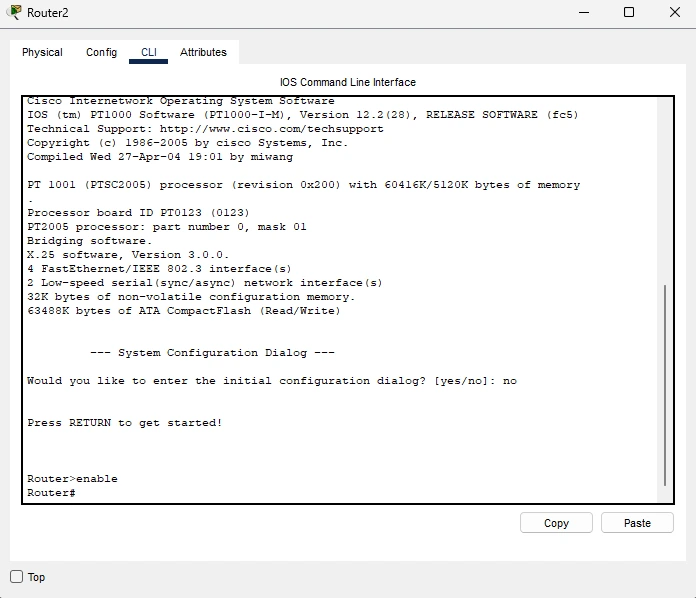
Task: Click the Router2 title bar text
Action: tap(48, 13)
